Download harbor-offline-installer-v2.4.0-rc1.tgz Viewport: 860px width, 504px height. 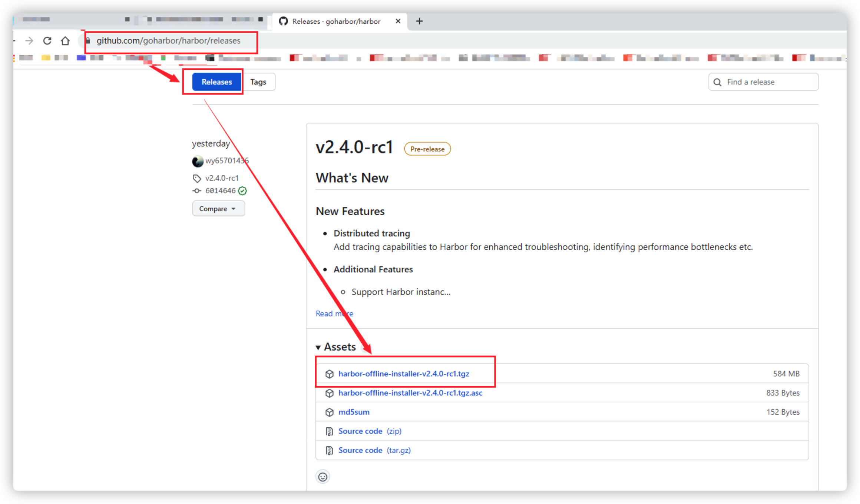click(403, 374)
